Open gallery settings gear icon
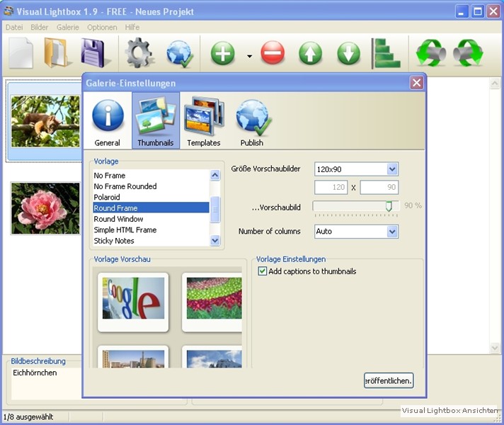This screenshot has height=425, width=504. [139, 53]
